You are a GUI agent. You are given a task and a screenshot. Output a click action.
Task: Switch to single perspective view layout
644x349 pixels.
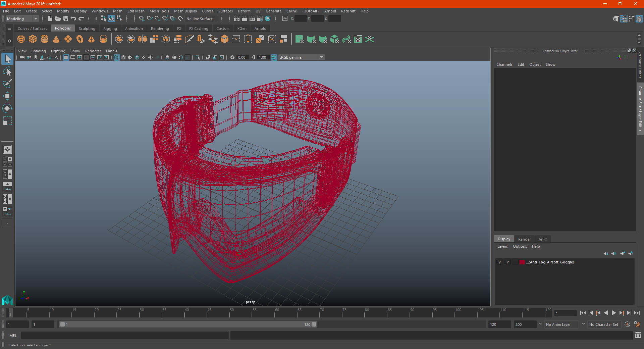coord(7,149)
